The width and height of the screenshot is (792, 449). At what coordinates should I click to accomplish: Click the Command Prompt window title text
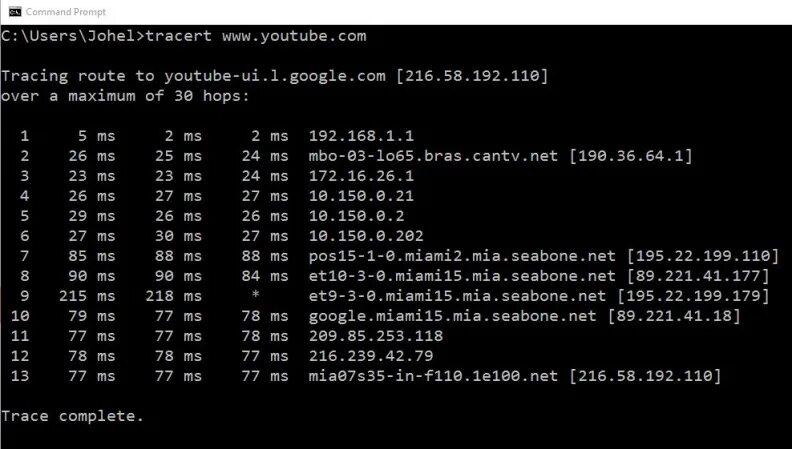[66, 12]
